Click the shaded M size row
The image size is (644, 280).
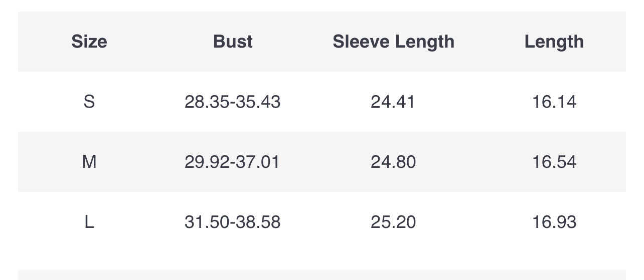322,162
